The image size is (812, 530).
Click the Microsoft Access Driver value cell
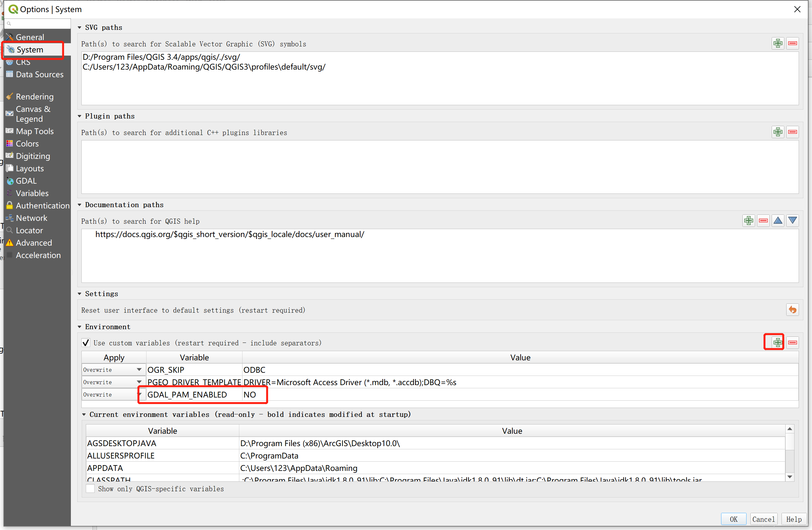(520, 382)
